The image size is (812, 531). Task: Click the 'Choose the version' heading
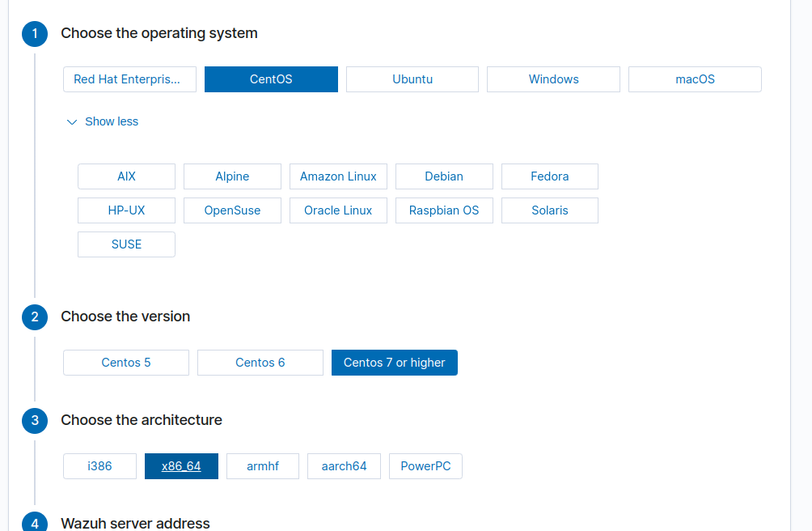pos(125,316)
